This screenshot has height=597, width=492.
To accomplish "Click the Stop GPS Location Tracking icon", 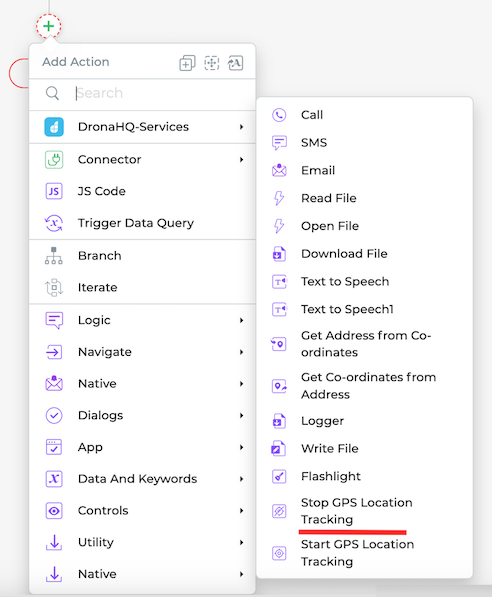I will (x=279, y=511).
